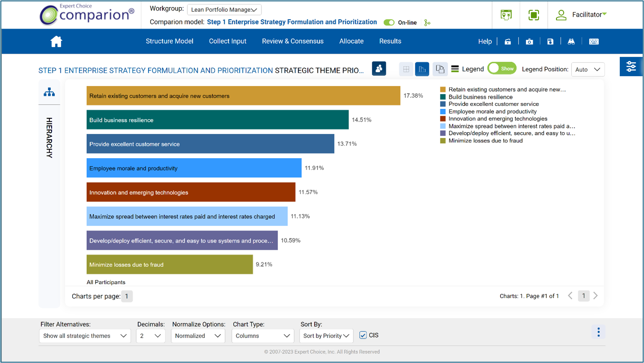Open search with the binoculars icon
The image size is (644, 363).
[571, 41]
